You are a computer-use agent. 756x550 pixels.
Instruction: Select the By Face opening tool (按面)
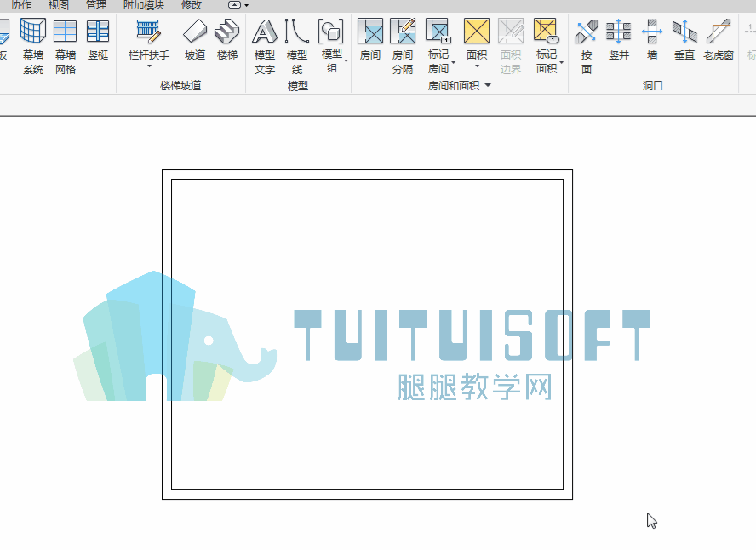click(587, 46)
